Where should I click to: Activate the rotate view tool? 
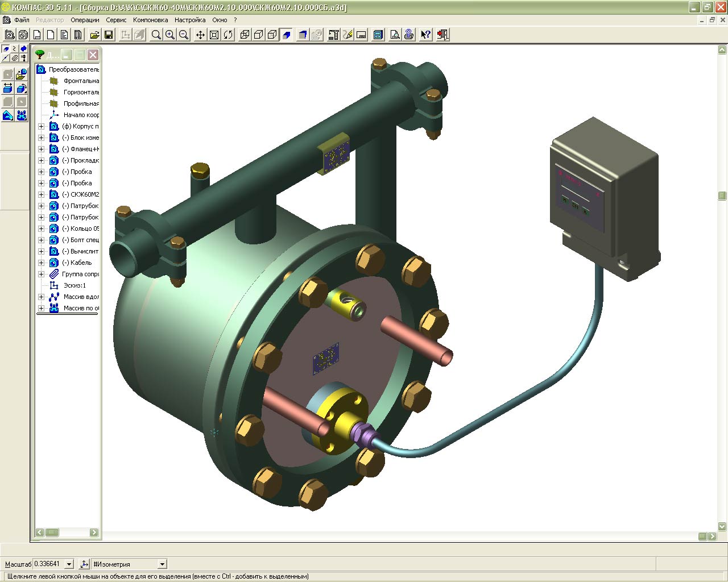tap(228, 35)
